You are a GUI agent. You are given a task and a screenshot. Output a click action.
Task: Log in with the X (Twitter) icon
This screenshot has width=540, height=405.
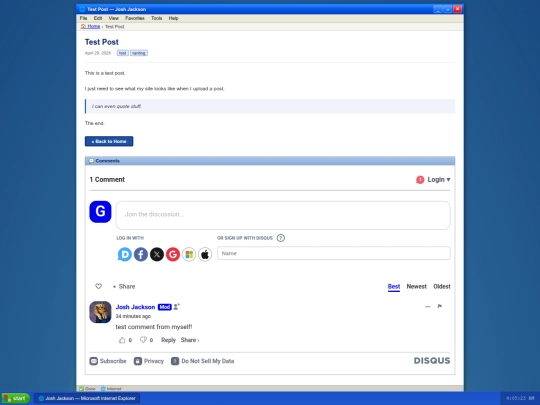157,255
